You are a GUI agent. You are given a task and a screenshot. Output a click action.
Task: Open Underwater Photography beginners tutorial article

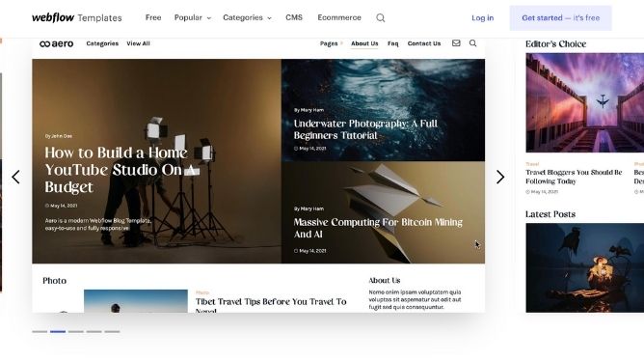pos(365,129)
